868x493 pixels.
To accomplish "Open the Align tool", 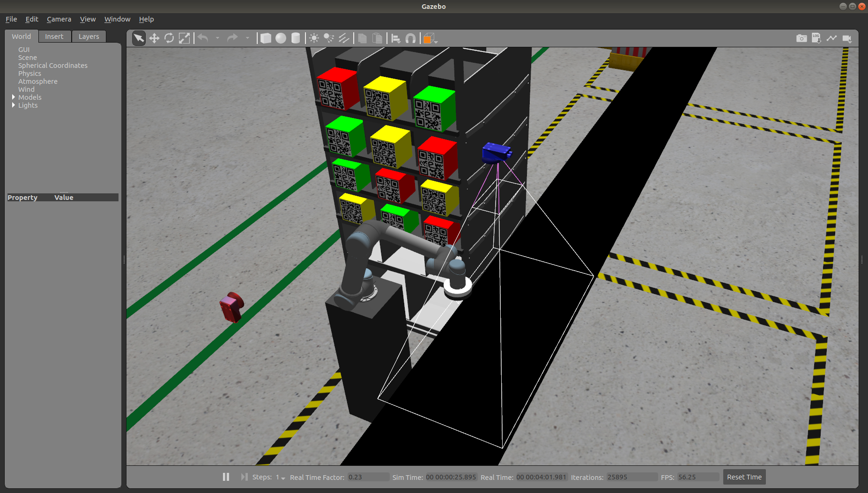I will (x=396, y=38).
